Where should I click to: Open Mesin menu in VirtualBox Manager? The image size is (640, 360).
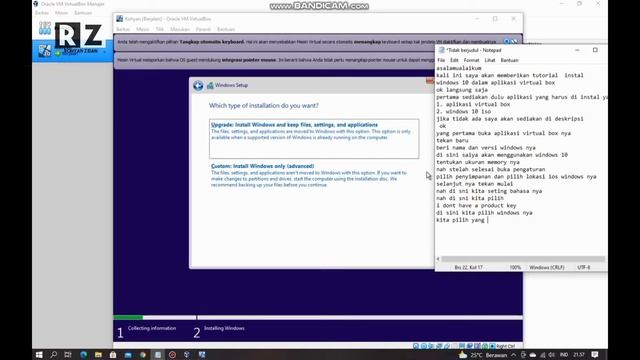tap(61, 13)
